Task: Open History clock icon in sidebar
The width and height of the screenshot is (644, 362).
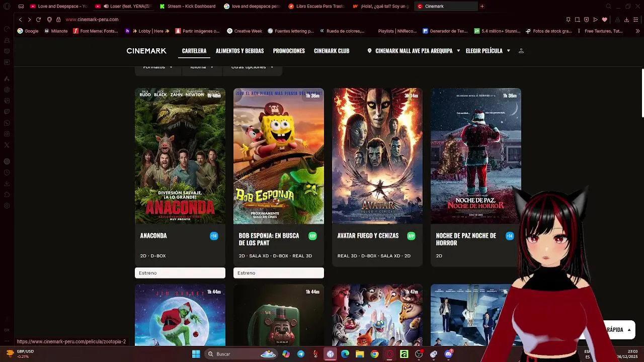Action: [7, 172]
